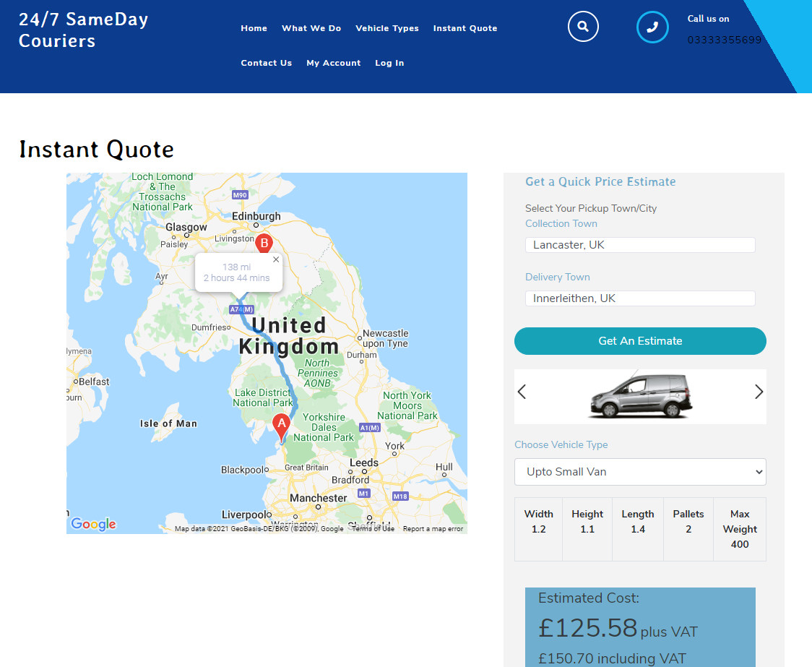Screen dimensions: 812x667
Task: Open the Contact Us link
Action: [266, 63]
